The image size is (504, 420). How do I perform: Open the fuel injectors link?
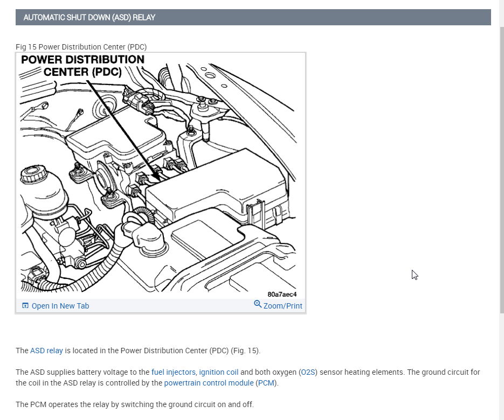173,372
